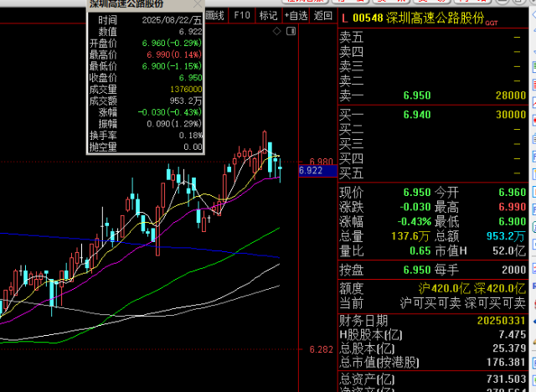Click the popup 数值 value 6.922
Screen dimensions: 536x392
tap(190, 32)
